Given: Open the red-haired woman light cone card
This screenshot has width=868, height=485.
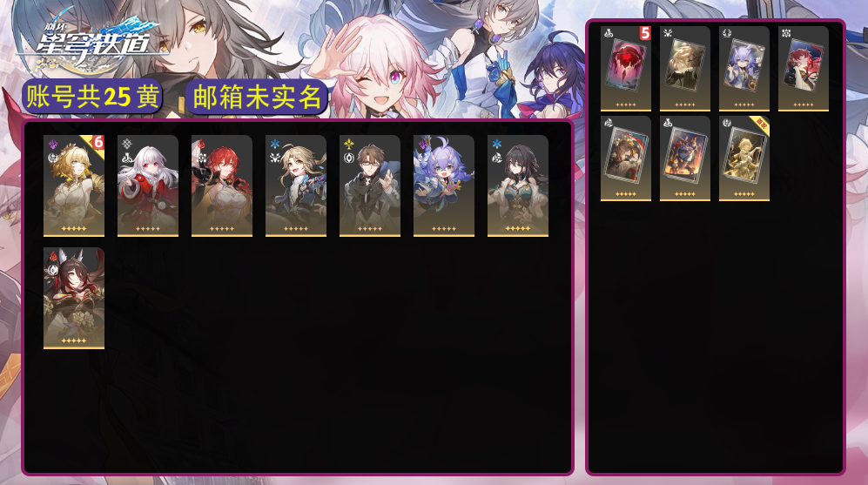Looking at the screenshot, I should (804, 69).
